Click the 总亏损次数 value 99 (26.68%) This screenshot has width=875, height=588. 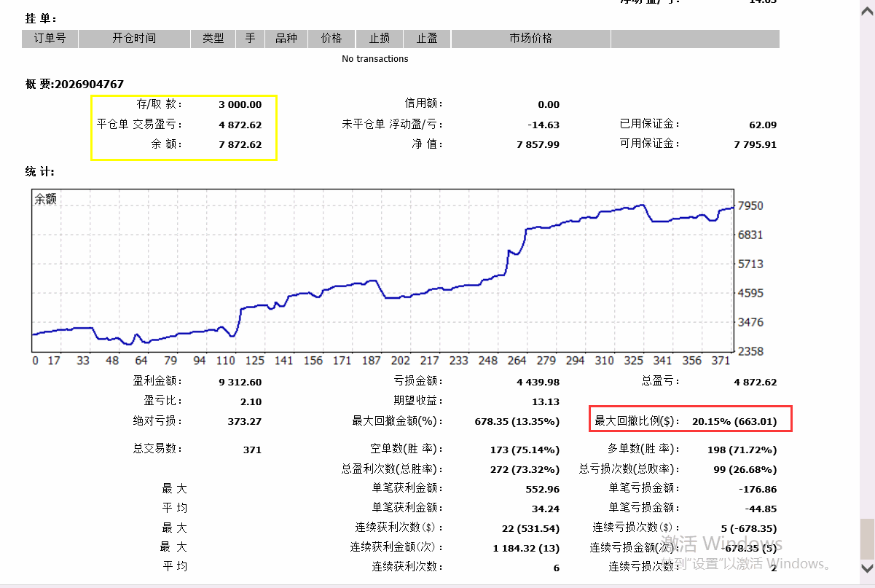(745, 469)
